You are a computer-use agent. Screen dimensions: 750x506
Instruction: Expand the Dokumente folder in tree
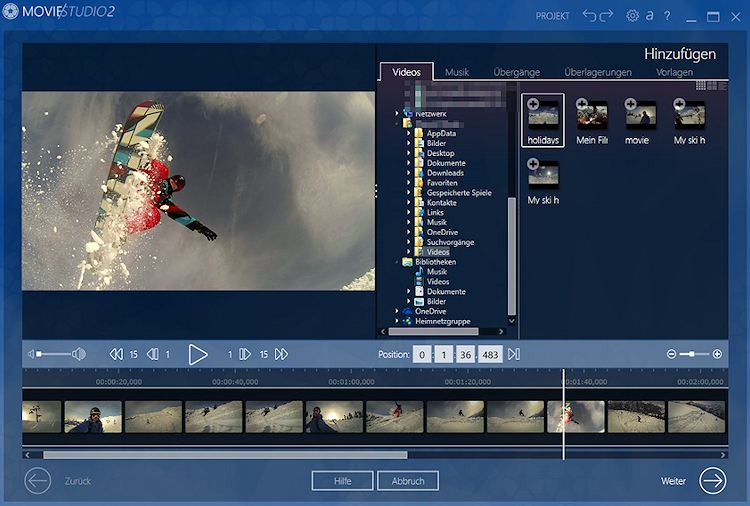pos(409,163)
